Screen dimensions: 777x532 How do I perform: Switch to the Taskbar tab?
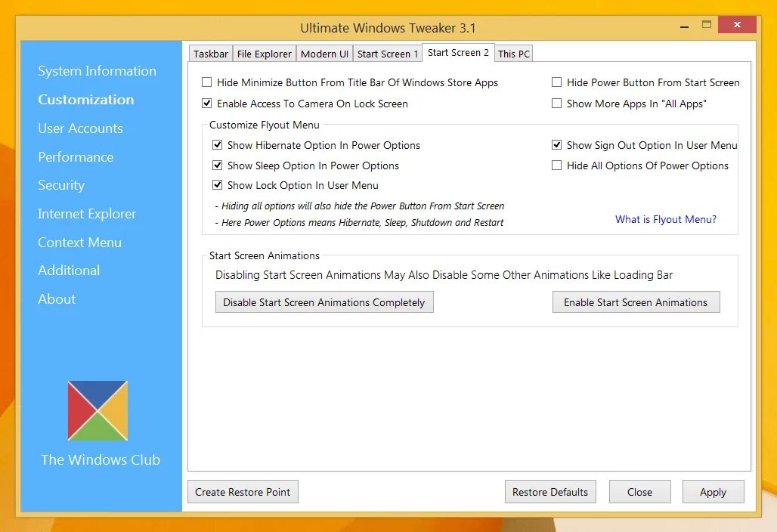(x=211, y=54)
